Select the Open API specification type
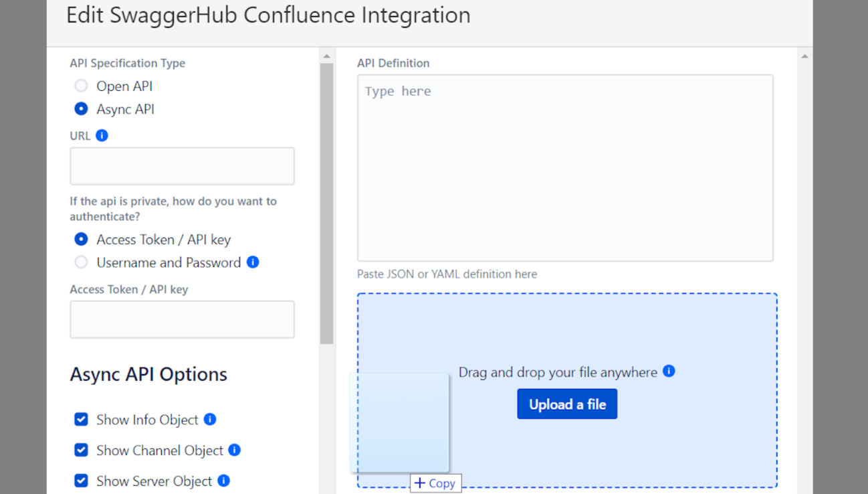 [81, 86]
